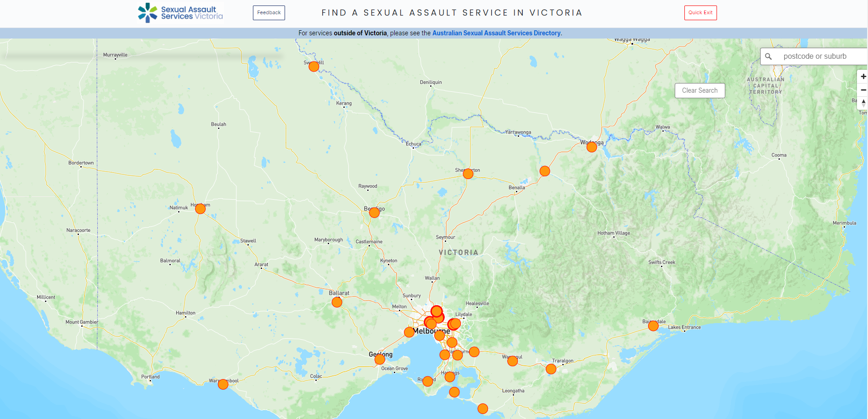Select the marker west of Melbourne label

click(409, 332)
